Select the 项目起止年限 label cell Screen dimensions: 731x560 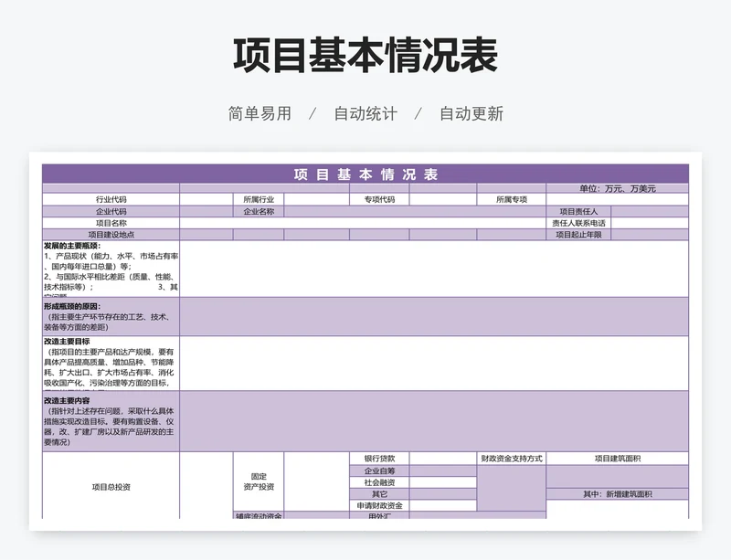click(578, 235)
